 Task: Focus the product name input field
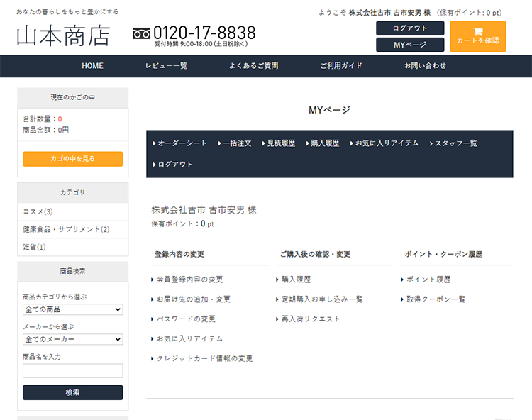coord(72,370)
